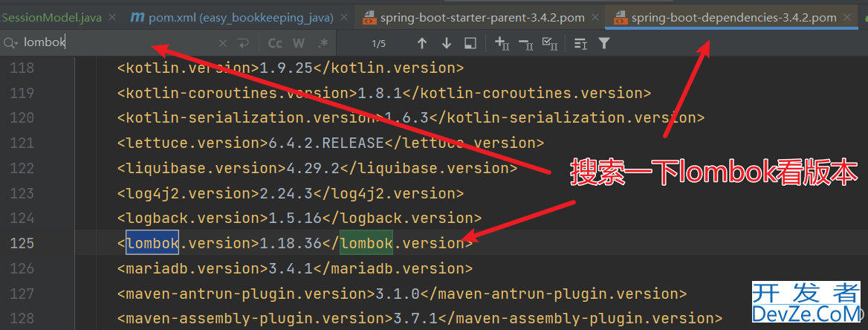Screen dimensions: 868x330
Task: Select all occurrences icon
Action: click(549, 43)
